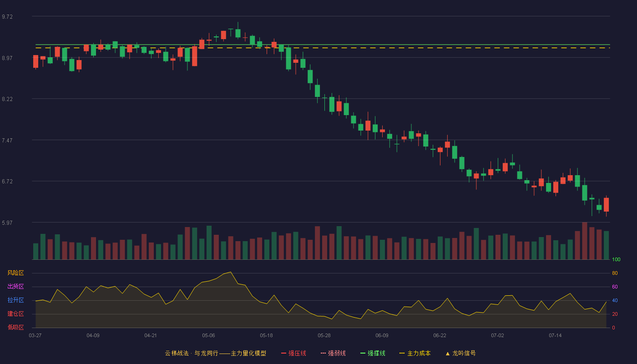
Task: Click the pink dashed 强弱线 legend marker
Action: 323,353
